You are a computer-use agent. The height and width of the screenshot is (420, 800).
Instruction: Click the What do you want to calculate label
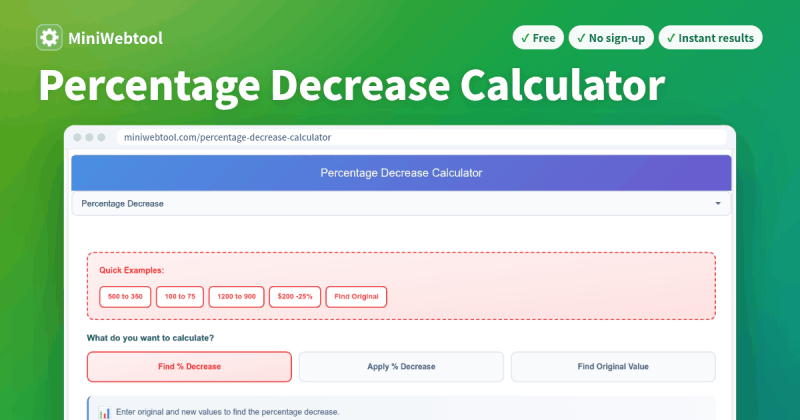151,338
